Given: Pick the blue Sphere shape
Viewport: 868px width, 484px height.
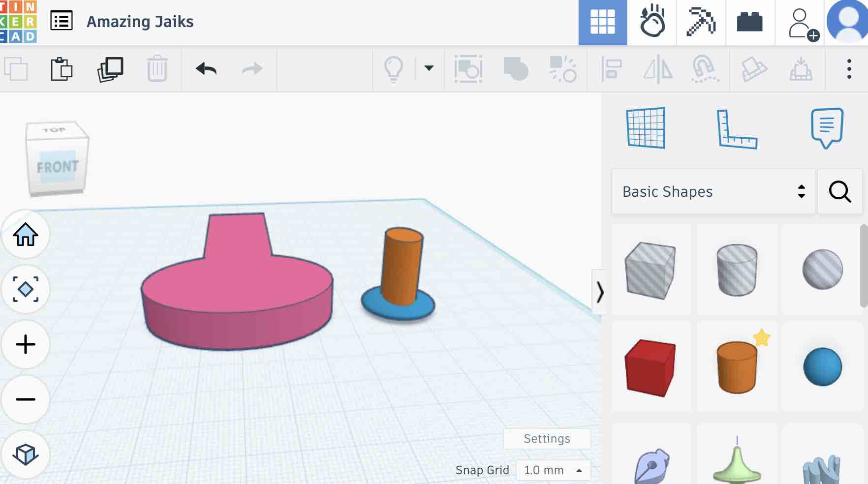Looking at the screenshot, I should [x=822, y=367].
